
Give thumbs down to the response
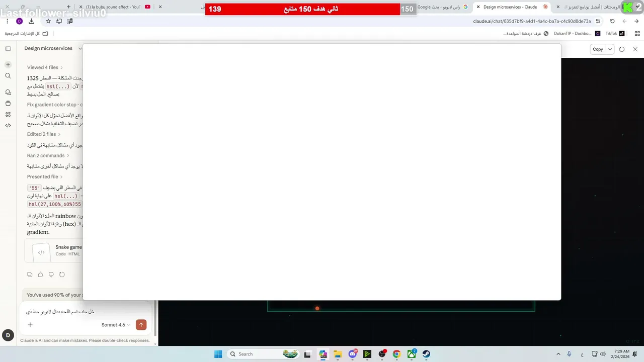pyautogui.click(x=51, y=275)
